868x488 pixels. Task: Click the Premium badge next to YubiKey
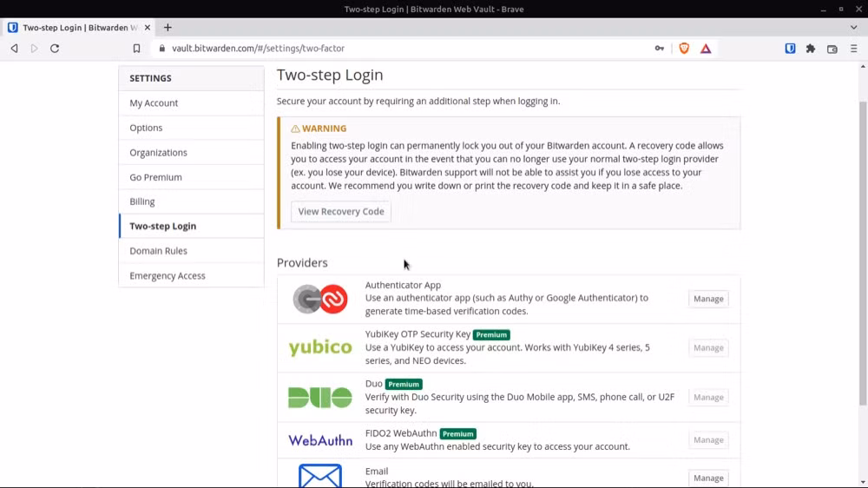[491, 334]
